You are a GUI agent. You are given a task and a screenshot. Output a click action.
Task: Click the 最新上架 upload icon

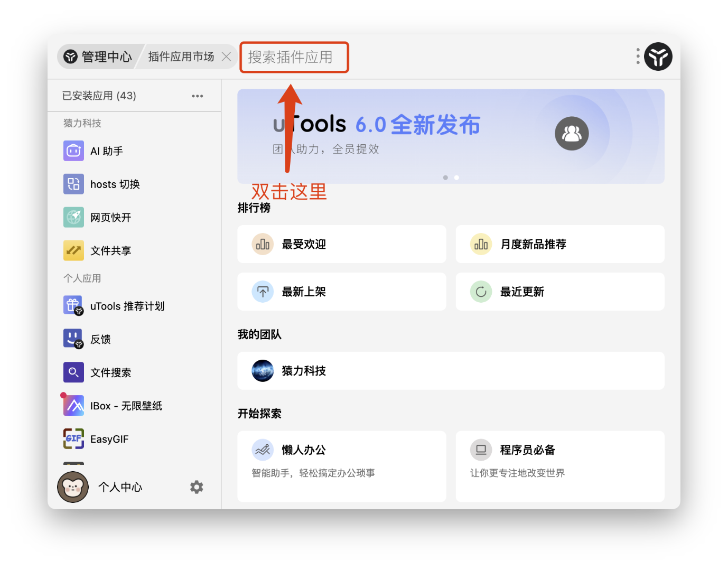pos(263,292)
